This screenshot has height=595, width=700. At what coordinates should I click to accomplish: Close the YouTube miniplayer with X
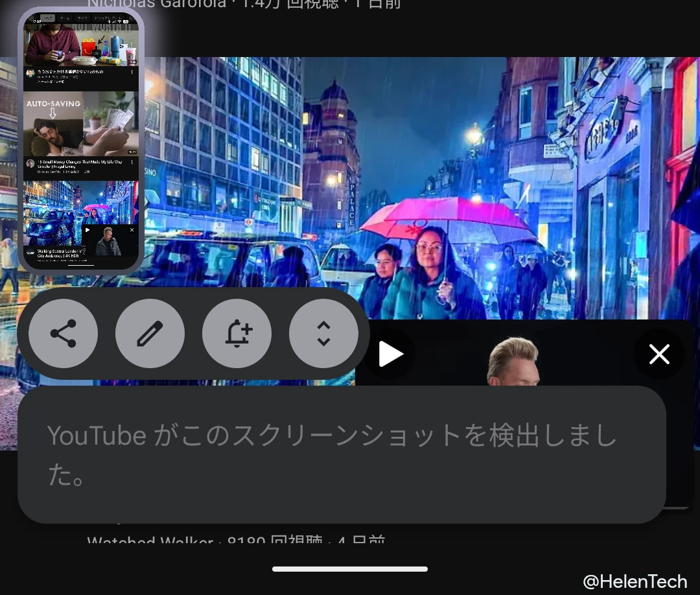pos(659,354)
